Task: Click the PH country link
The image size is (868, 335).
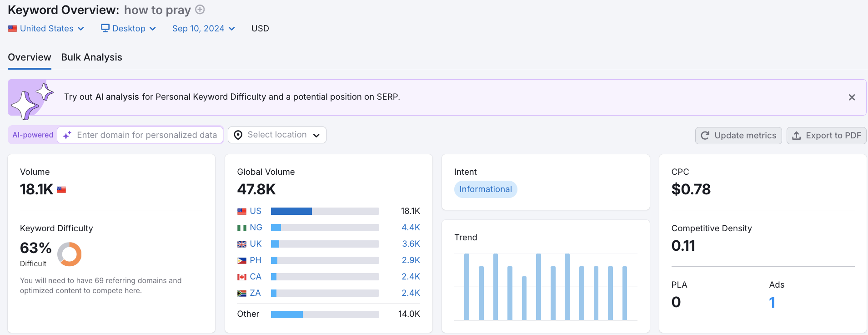Action: [x=256, y=260]
